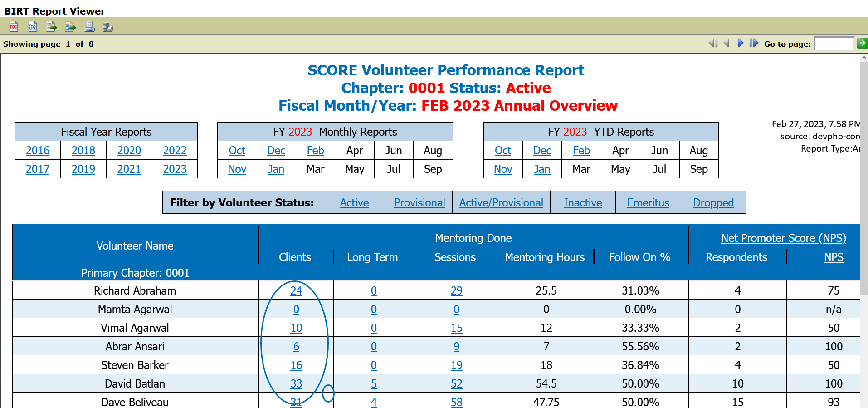
Task: Open the 2021 fiscal year report
Action: click(x=129, y=169)
